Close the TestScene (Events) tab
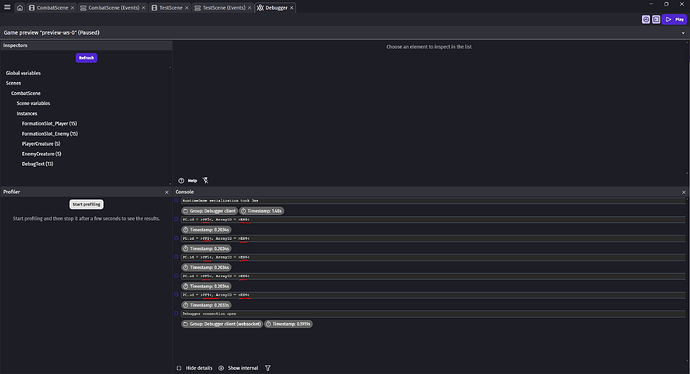Viewport: 690px width, 374px height. [250, 8]
